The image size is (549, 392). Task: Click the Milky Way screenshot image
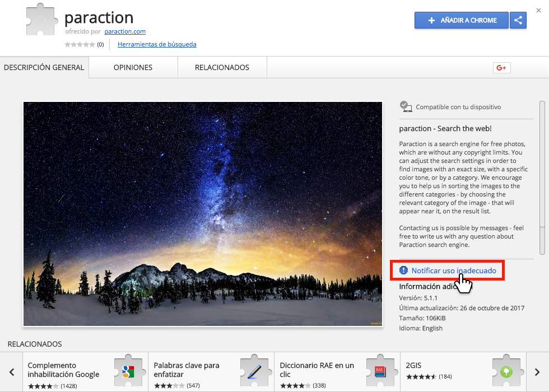203,214
